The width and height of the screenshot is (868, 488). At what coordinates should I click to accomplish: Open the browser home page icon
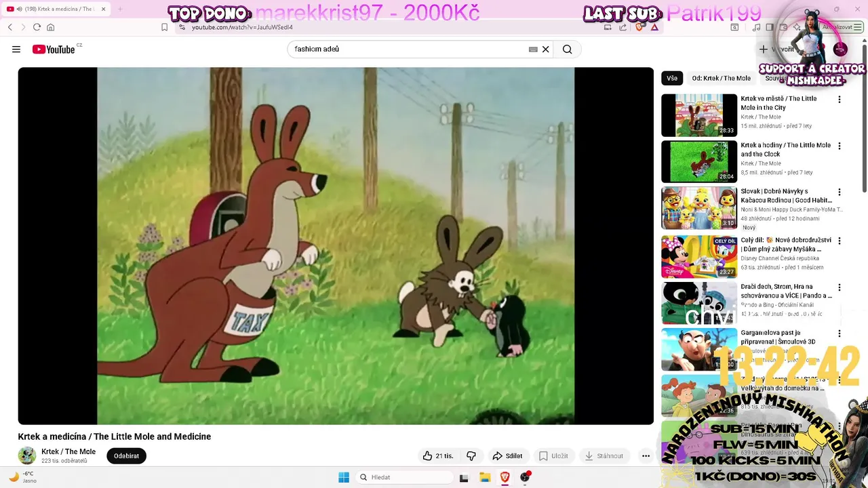pyautogui.click(x=50, y=27)
